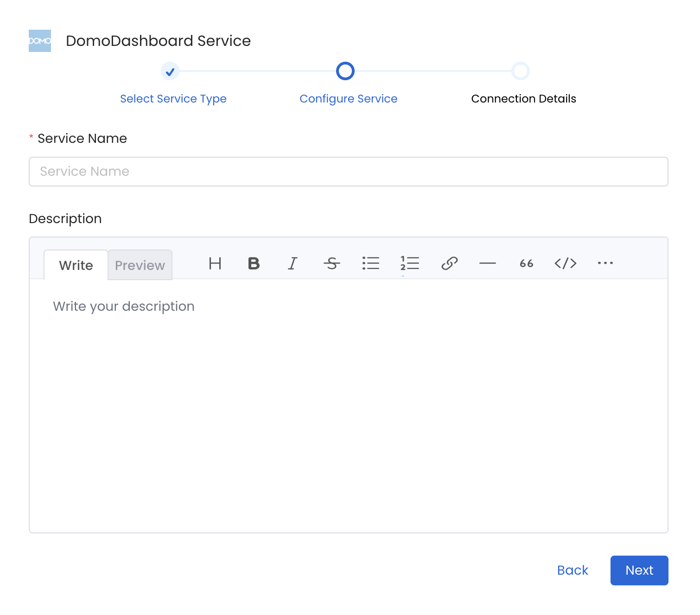Insert a bulleted list
700x615 pixels.
pyautogui.click(x=371, y=264)
